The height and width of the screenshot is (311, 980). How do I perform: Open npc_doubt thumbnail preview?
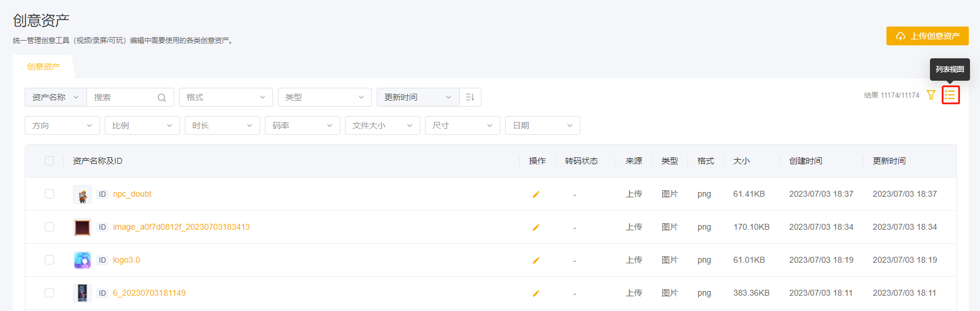tap(82, 194)
